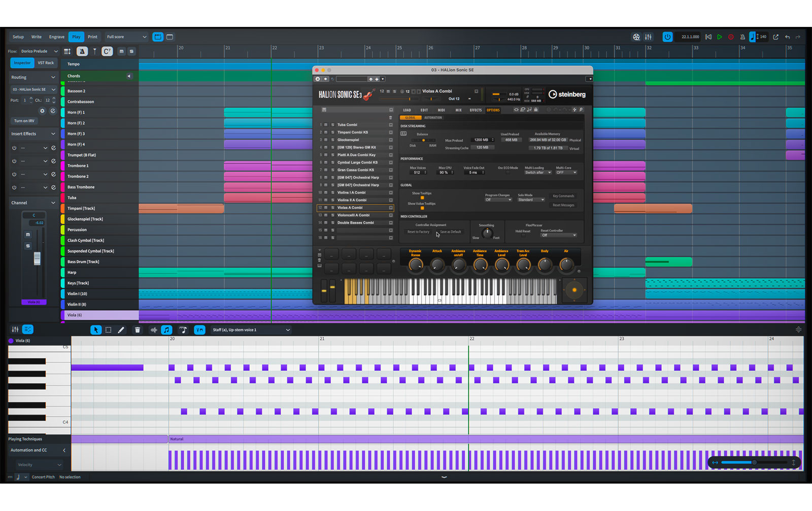The width and height of the screenshot is (812, 511).
Task: Select the pointer tool in key editor toolbar
Action: 95,330
